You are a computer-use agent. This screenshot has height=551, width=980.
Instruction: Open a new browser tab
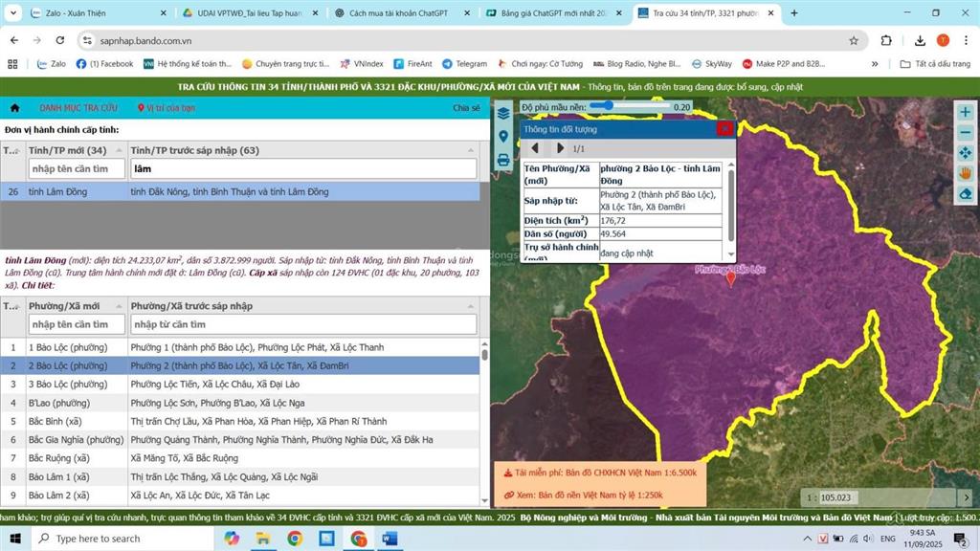793,12
